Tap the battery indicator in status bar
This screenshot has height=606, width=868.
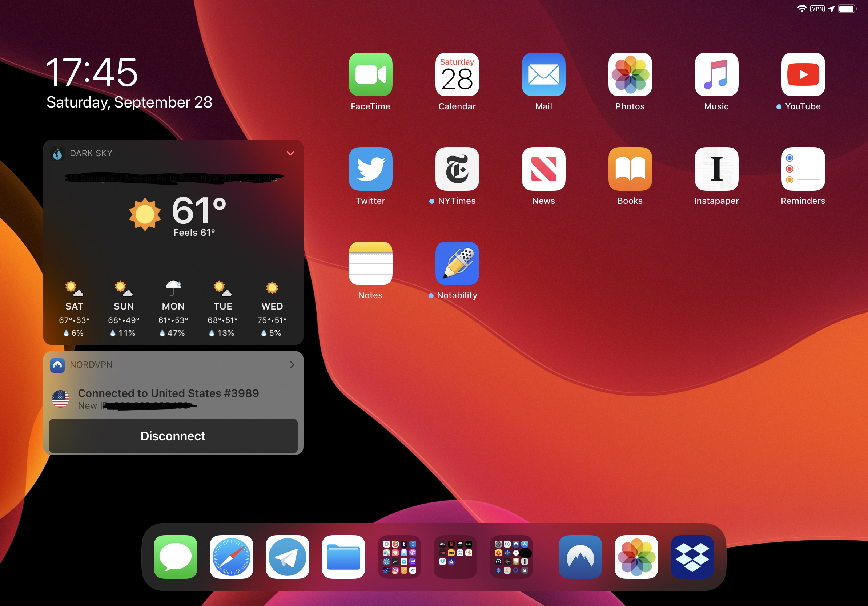tap(847, 9)
